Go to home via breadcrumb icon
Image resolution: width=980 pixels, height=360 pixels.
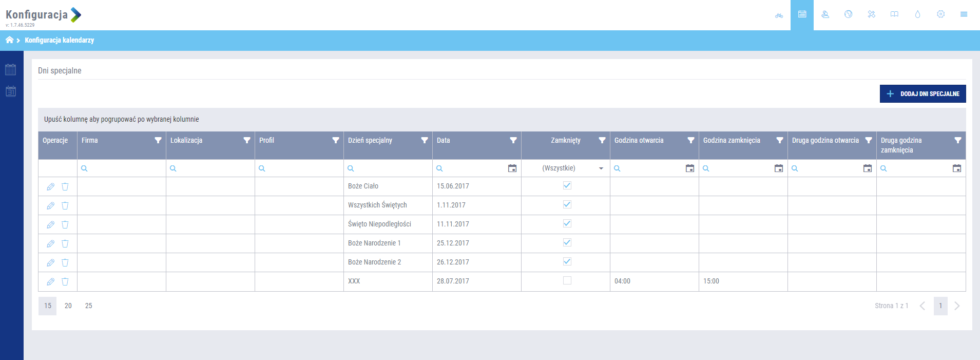(x=9, y=40)
